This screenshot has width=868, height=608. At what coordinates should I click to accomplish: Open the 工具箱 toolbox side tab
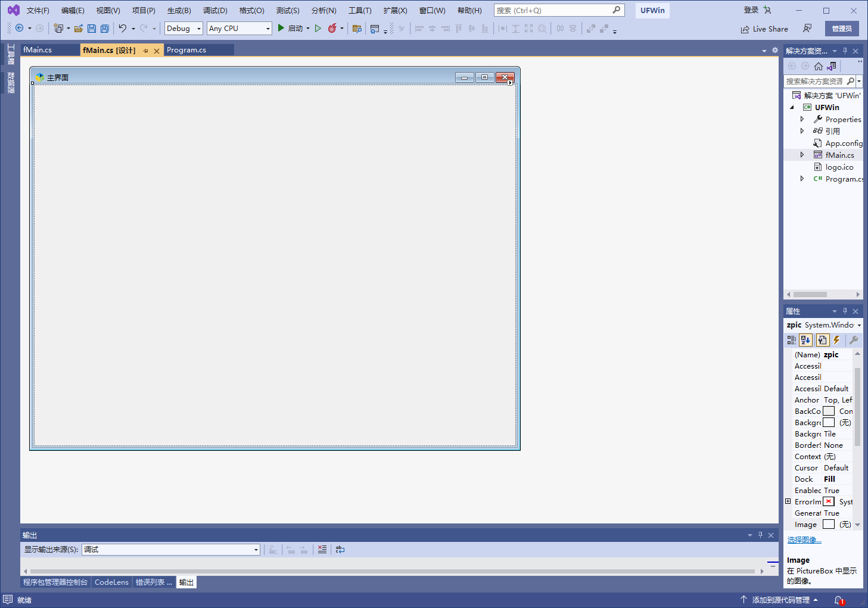(11, 54)
